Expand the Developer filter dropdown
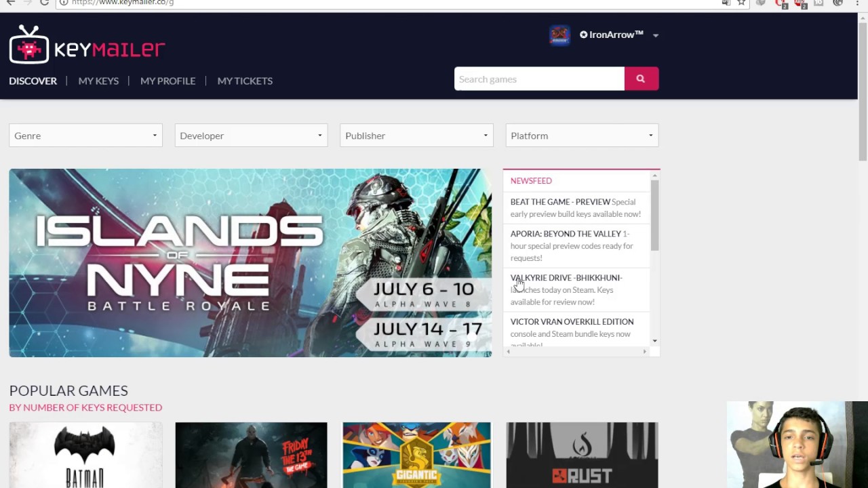The width and height of the screenshot is (868, 488). point(251,136)
